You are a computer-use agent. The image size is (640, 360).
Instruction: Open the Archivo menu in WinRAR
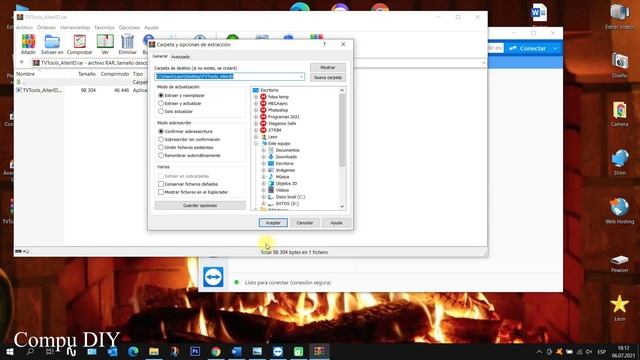pyautogui.click(x=24, y=27)
